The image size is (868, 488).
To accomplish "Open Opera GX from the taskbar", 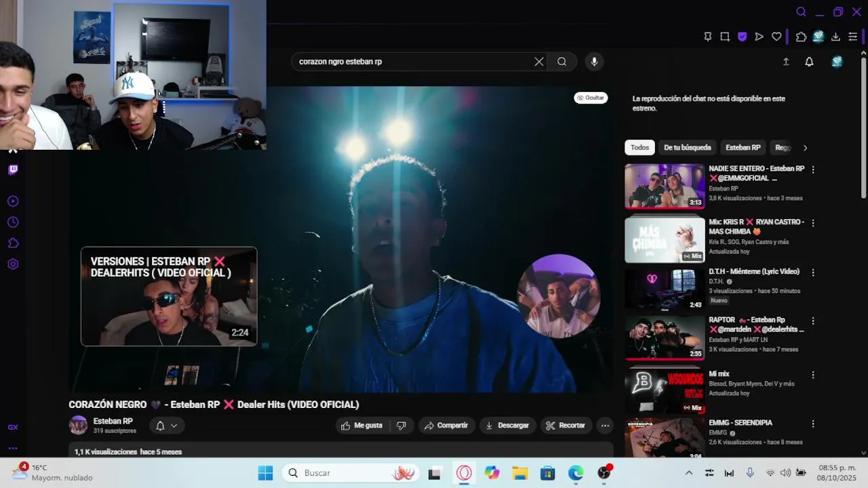I will (464, 473).
